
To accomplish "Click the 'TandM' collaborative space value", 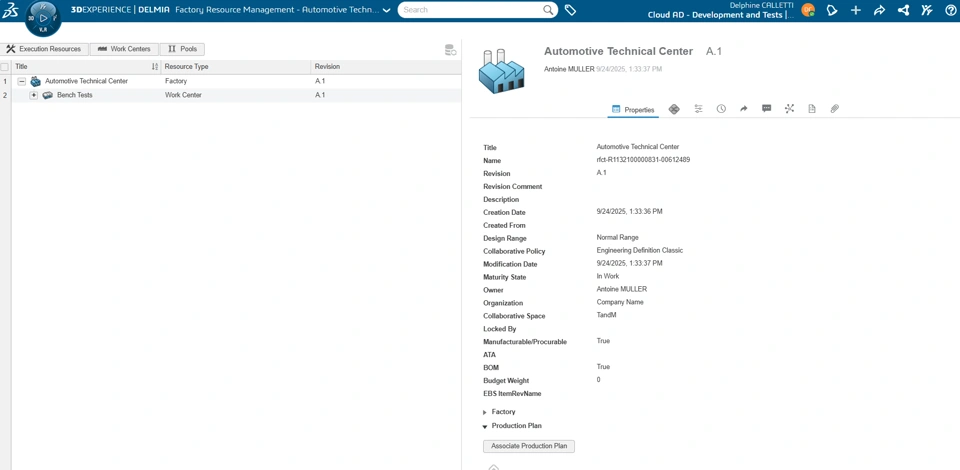I will (x=606, y=315).
